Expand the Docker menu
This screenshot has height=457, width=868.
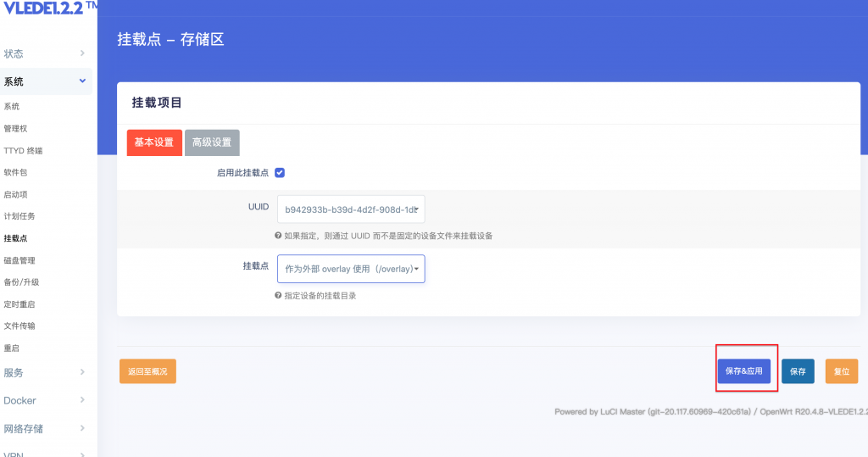46,400
